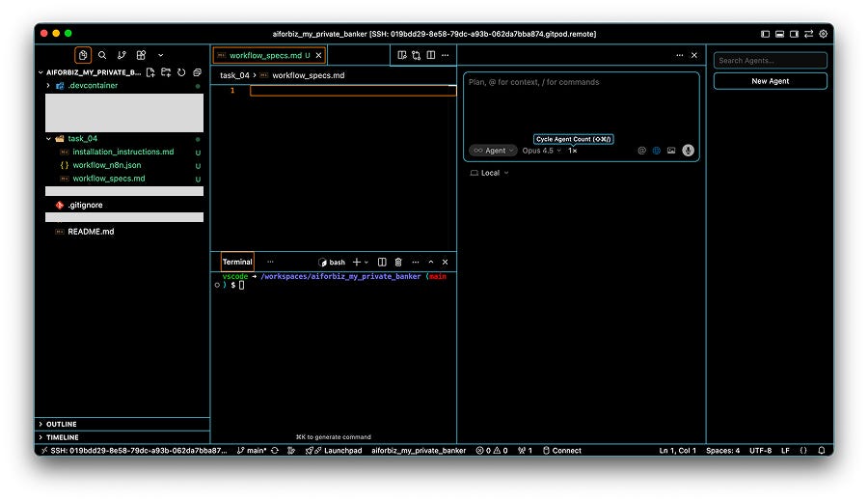Create a new folder in explorer
The width and height of the screenshot is (868, 501).
[166, 72]
